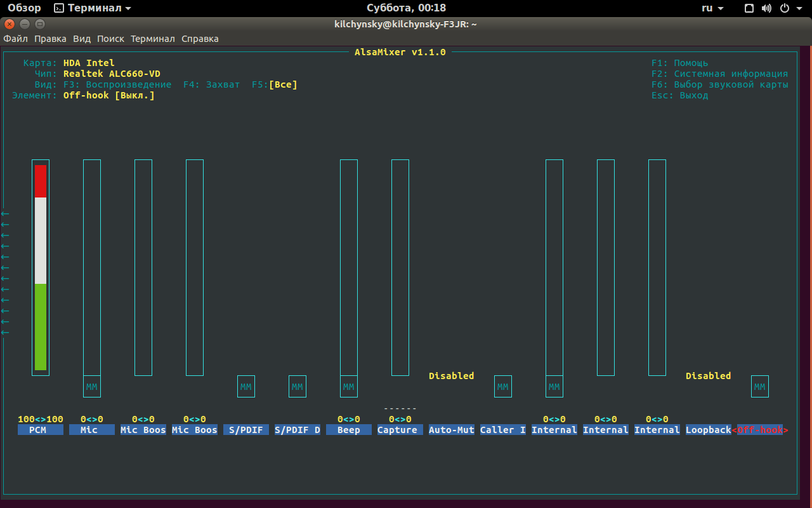Select the PCM channel label
812x508 pixels.
(41, 430)
